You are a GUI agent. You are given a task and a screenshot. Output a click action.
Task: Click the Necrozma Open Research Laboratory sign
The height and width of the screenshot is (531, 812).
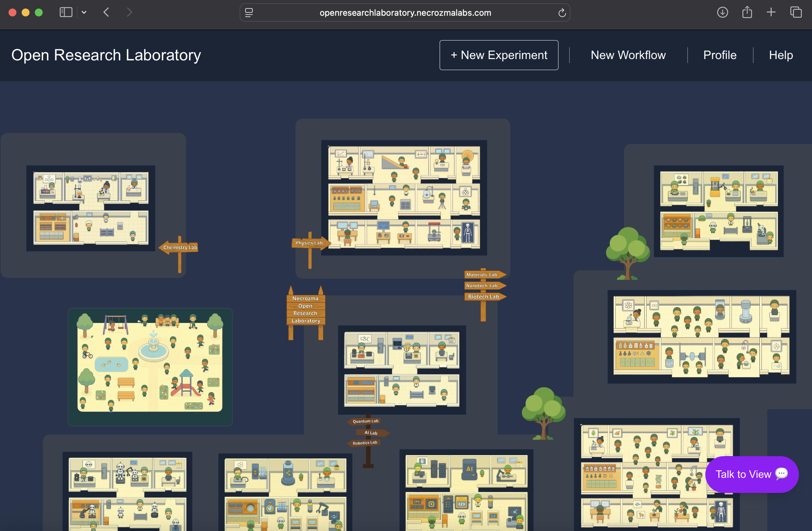(x=306, y=310)
